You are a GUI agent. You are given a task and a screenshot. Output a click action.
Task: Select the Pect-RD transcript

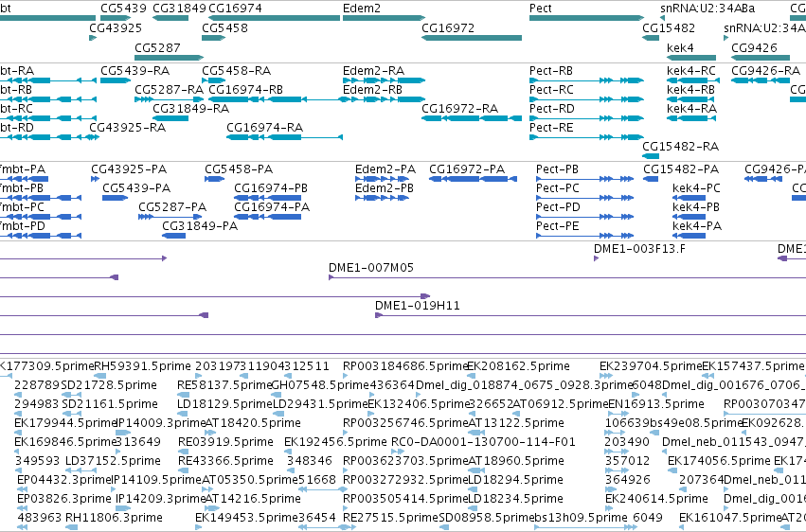(586, 118)
